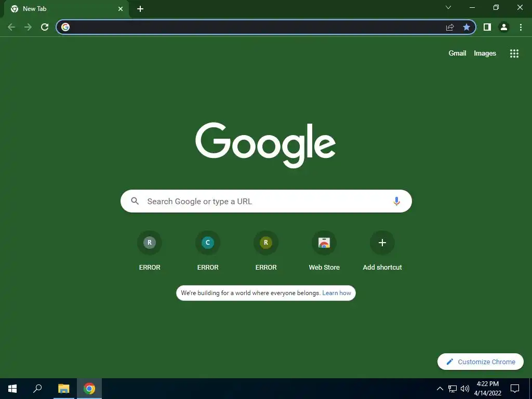Screen dimensions: 532x399
Task: Click the Learn how link
Action: coord(337,293)
